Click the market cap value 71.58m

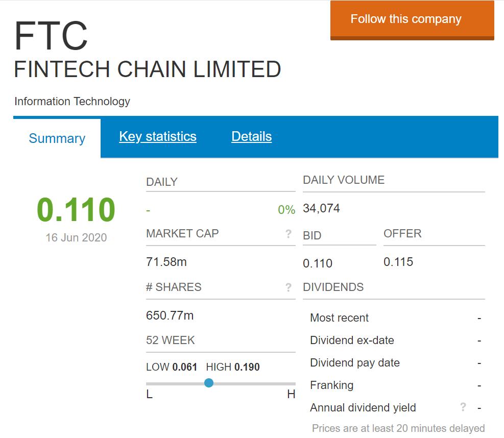(166, 262)
